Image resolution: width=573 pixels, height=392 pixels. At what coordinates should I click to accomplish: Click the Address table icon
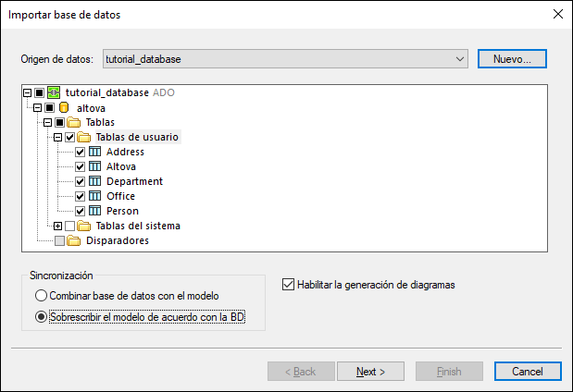[94, 152]
